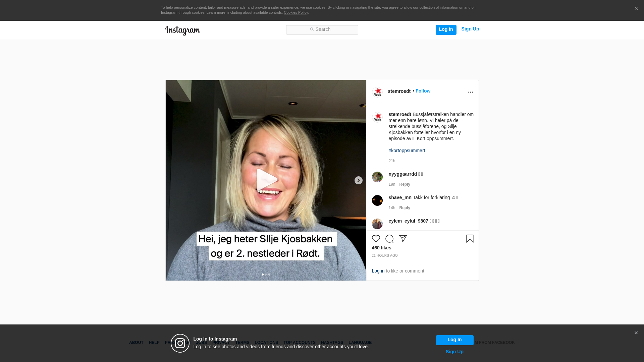Play the video post
The image size is (644, 362).
coord(266,180)
